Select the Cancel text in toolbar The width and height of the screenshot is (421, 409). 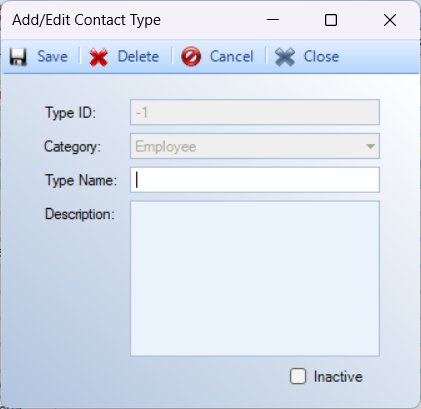(232, 56)
